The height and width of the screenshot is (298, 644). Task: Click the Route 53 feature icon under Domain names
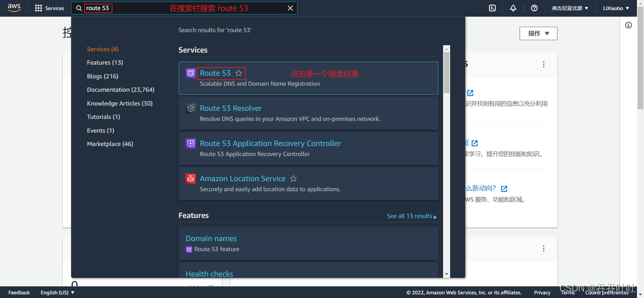click(189, 249)
